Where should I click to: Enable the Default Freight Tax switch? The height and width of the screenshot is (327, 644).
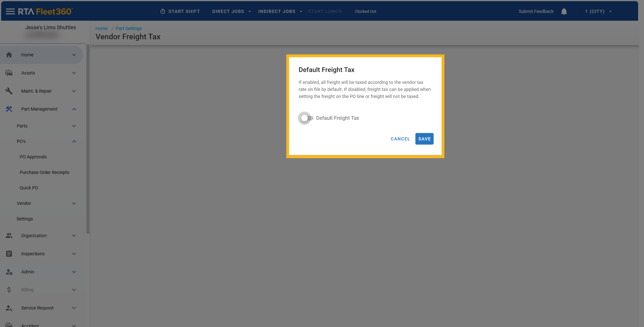tap(306, 118)
